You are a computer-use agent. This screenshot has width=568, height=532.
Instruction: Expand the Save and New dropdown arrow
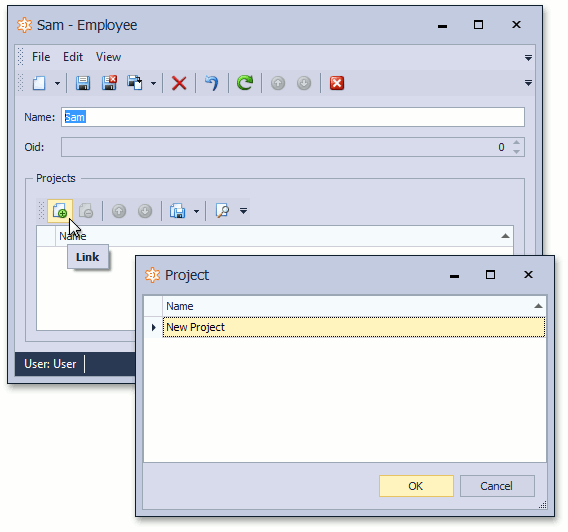point(154,84)
